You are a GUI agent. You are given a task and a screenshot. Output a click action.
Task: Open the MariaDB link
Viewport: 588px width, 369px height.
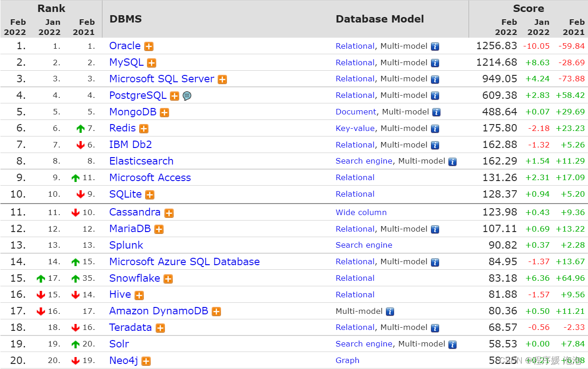130,229
